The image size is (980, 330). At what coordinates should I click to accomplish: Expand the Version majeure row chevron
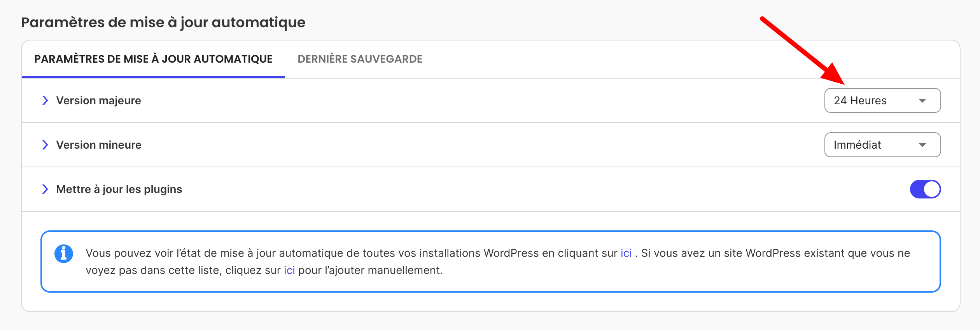click(45, 100)
